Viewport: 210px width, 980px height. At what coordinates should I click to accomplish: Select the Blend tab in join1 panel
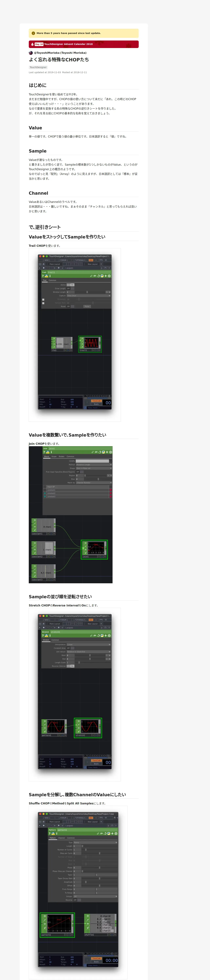[46, 457]
